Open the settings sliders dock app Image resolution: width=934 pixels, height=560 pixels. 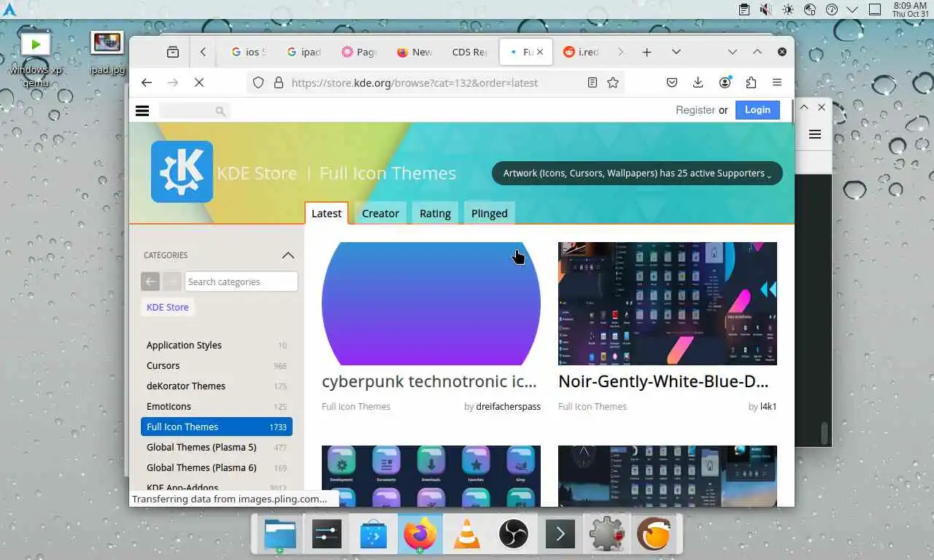tap(326, 534)
